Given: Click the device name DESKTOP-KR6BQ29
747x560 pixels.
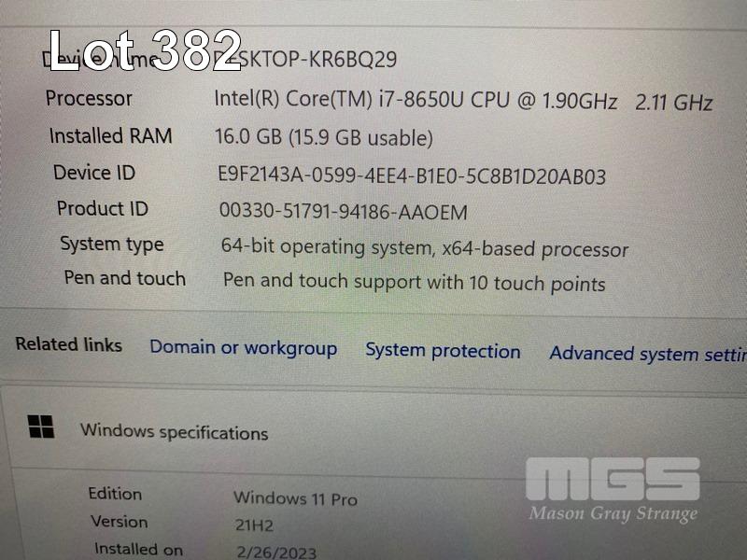Looking at the screenshot, I should 305,59.
